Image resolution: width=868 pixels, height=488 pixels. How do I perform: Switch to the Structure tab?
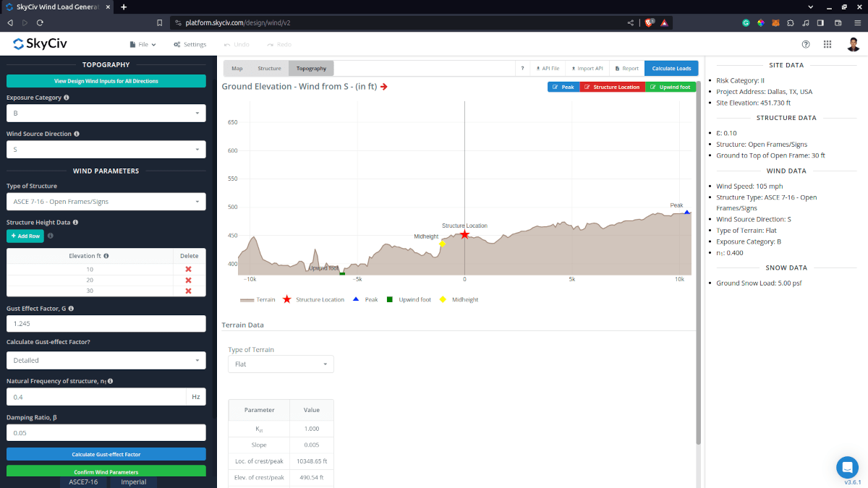[269, 69]
